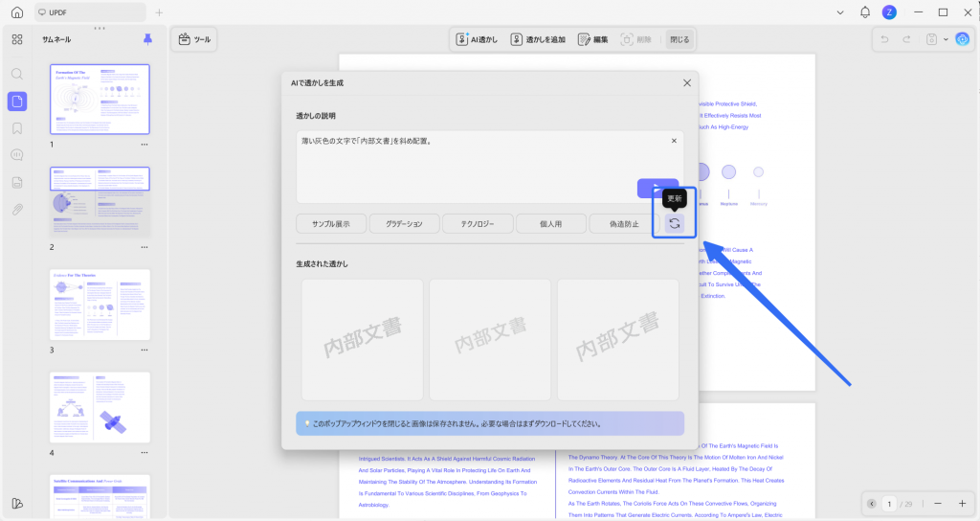The width and height of the screenshot is (980, 521).
Task: Open the search tool in left sidebar
Action: pyautogui.click(x=17, y=74)
